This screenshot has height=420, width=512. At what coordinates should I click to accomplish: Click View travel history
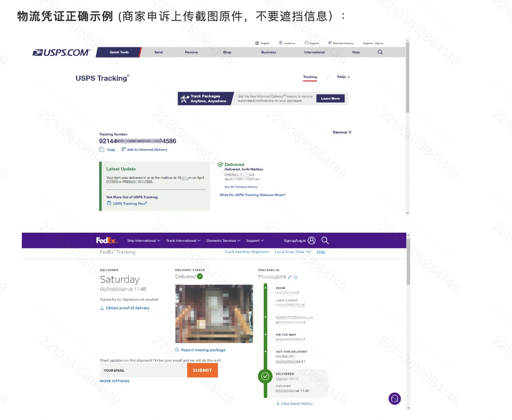coord(294,403)
